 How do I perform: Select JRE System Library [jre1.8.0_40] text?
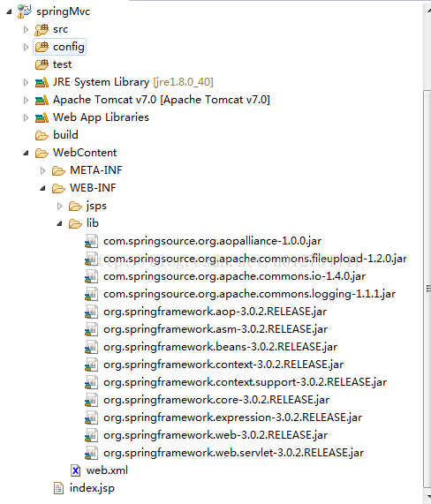133,82
